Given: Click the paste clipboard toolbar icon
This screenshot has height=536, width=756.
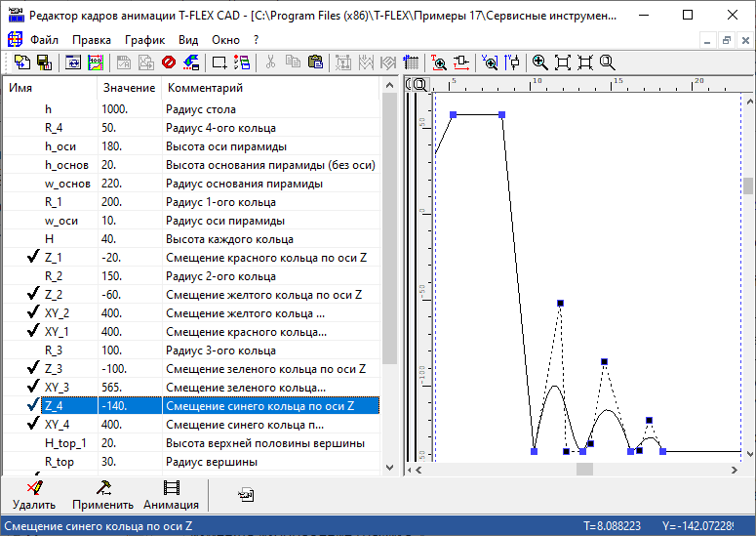Looking at the screenshot, I should [315, 62].
